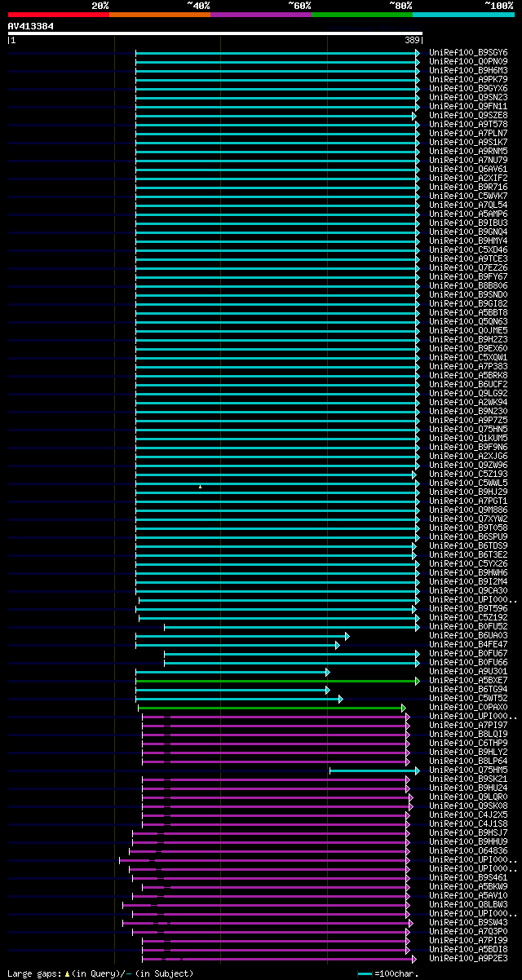Screen dimensions: 522x980
Task: Select the UniRef100_B9I2M4 label
Action: [x=468, y=581]
